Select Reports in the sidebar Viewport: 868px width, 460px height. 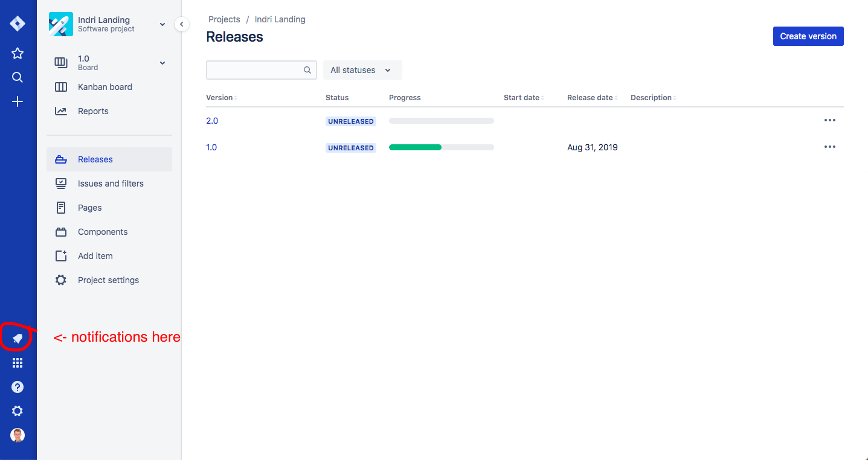coord(109,111)
